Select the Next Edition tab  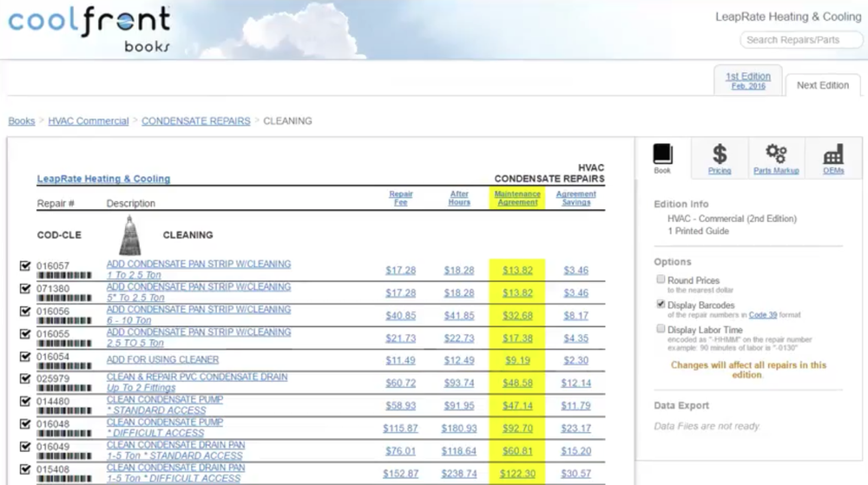point(822,86)
